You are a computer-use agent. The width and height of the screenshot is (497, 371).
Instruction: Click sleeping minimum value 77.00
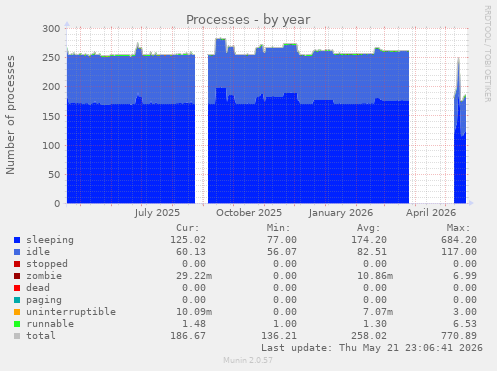[281, 240]
